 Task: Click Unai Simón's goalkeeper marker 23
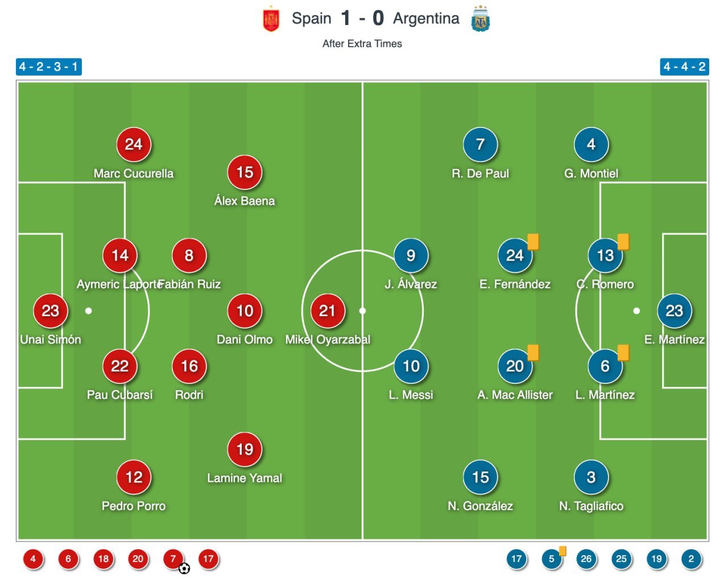tap(50, 311)
